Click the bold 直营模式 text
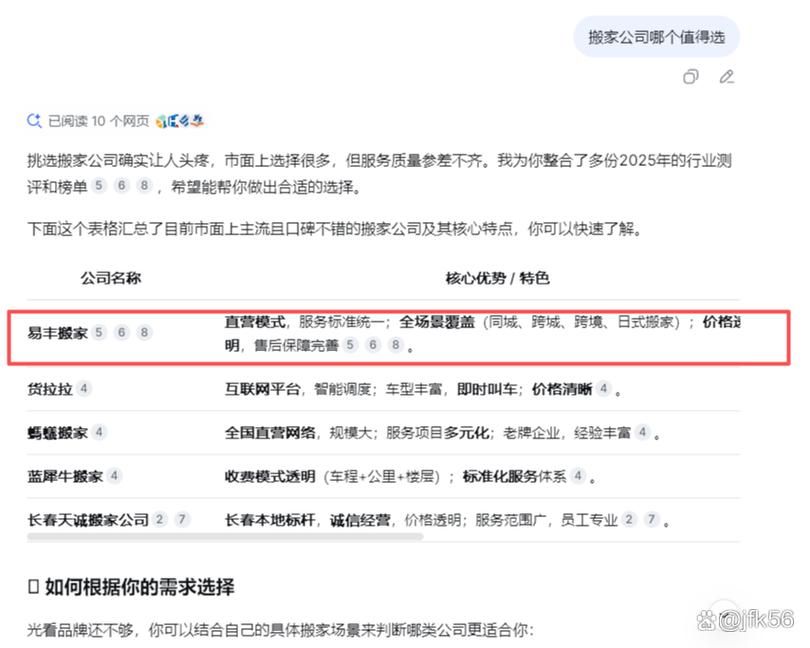 click(255, 322)
